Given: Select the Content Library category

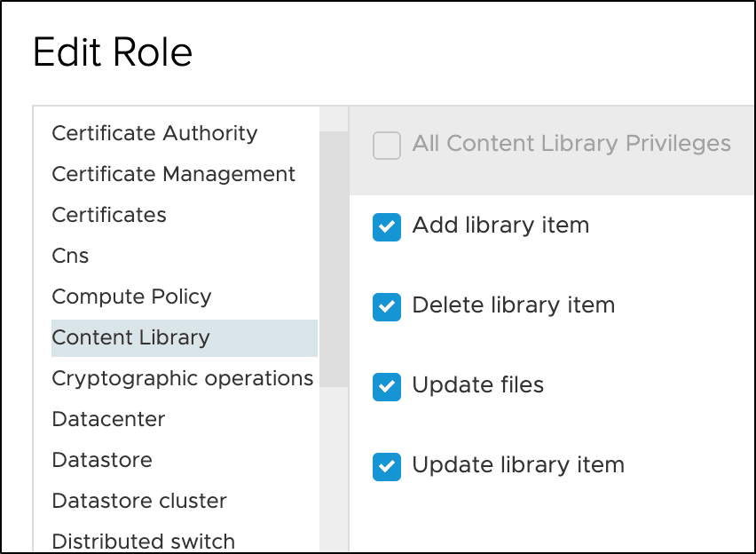Looking at the screenshot, I should coord(131,337).
